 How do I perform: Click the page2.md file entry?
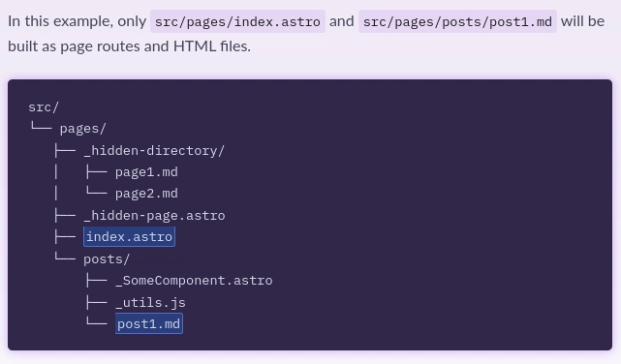146,194
